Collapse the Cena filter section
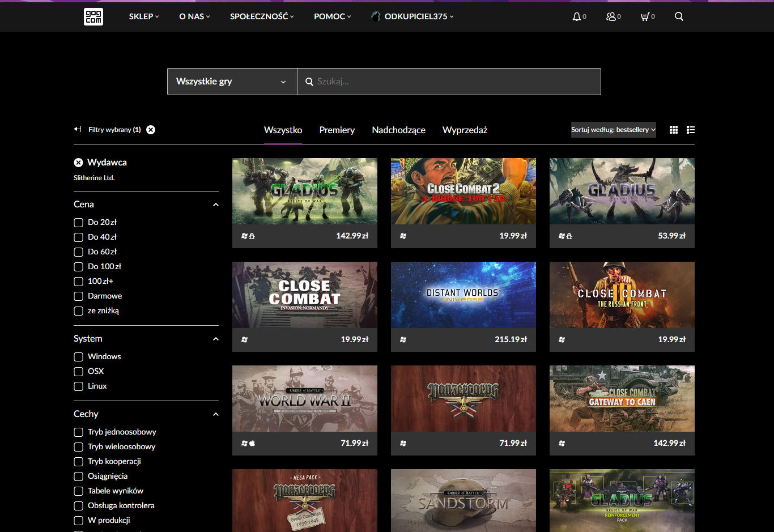Screen dimensions: 774x532 point(215,205)
